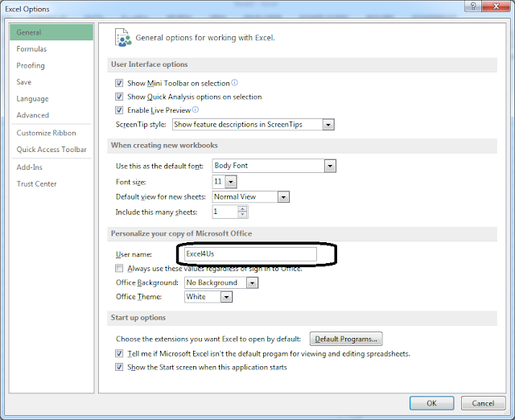Open the Formulas category

(x=51, y=49)
